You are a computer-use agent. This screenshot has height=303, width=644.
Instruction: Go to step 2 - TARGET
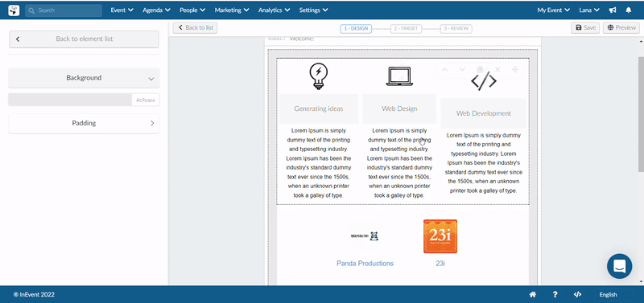coord(406,29)
